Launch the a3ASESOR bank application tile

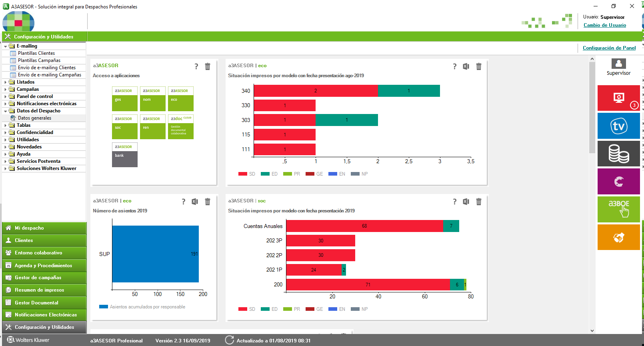[125, 155]
